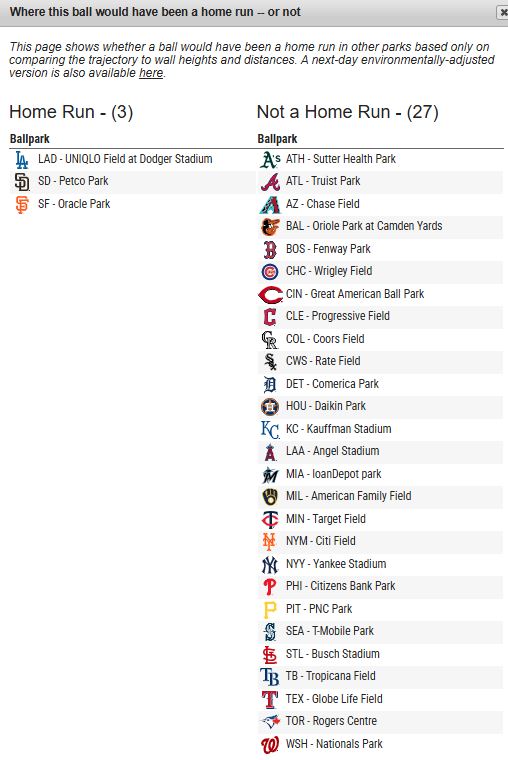Click the Cubs logo beside Wrigley Field
508x760 pixels.
(270, 271)
